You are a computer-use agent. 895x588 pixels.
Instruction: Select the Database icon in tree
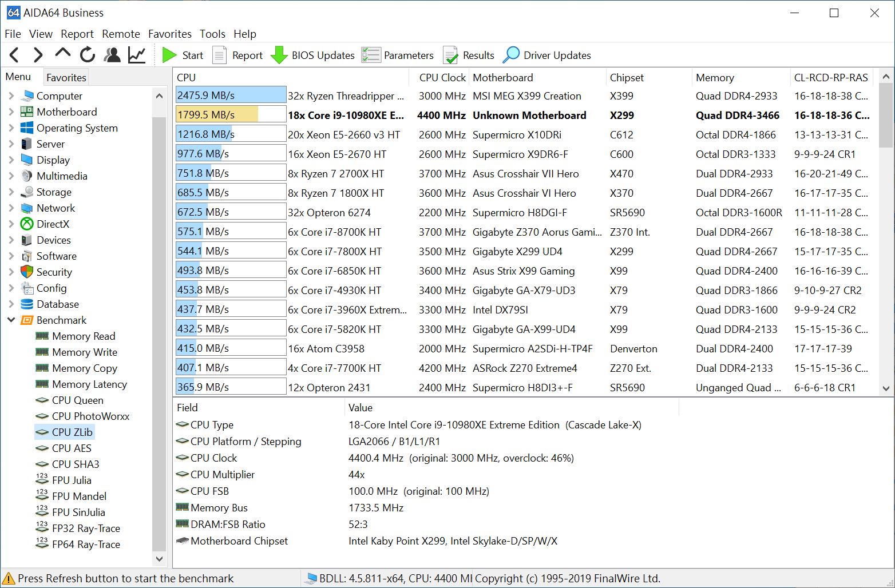(x=27, y=304)
